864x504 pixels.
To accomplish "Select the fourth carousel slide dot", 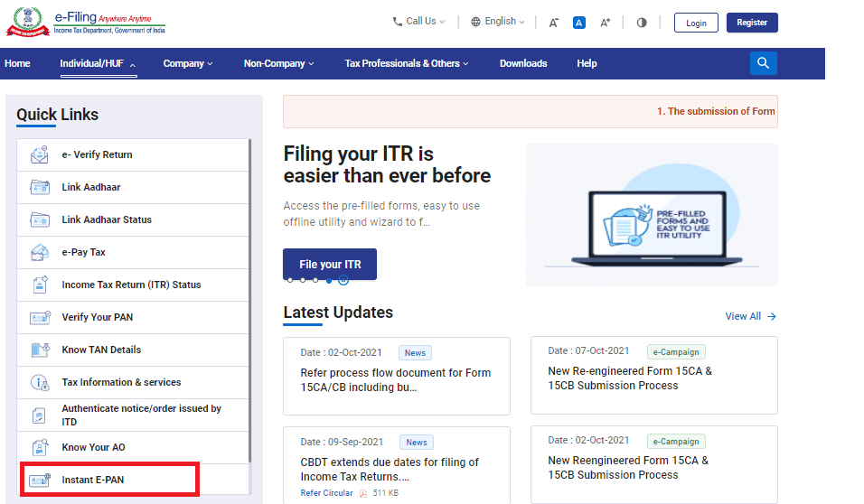I will (329, 280).
